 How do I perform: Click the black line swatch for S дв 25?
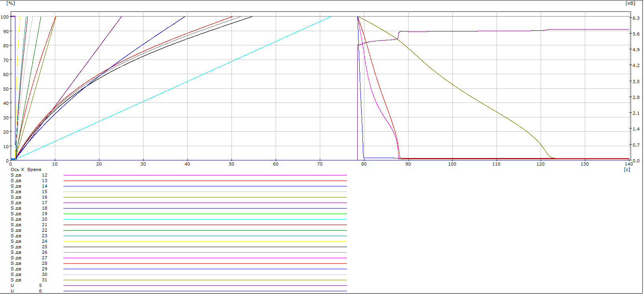click(x=205, y=247)
